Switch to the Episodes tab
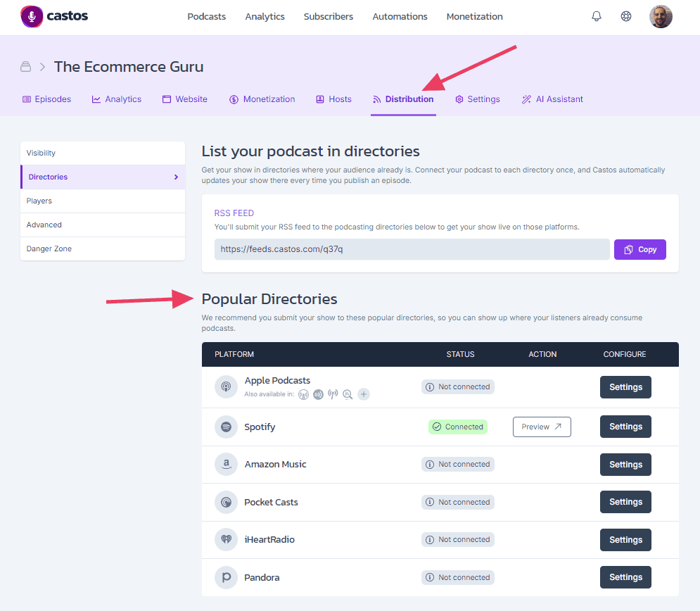The height and width of the screenshot is (611, 700). click(47, 99)
